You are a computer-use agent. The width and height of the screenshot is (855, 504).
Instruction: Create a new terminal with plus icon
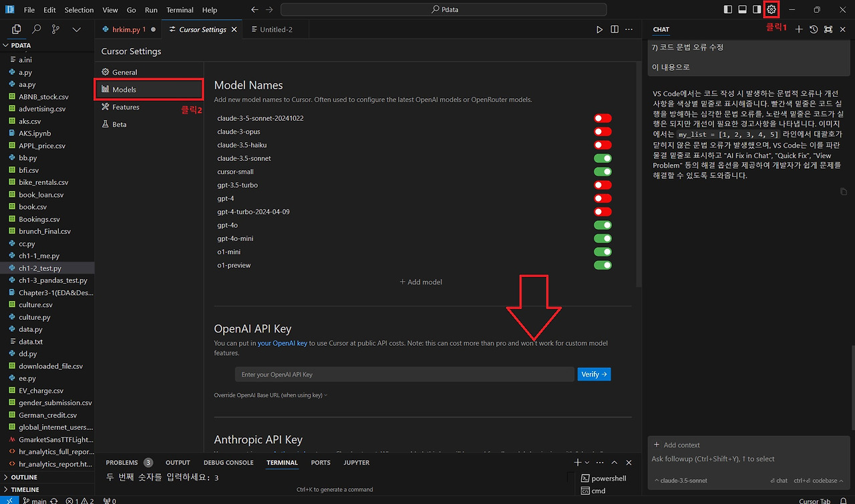pos(578,463)
